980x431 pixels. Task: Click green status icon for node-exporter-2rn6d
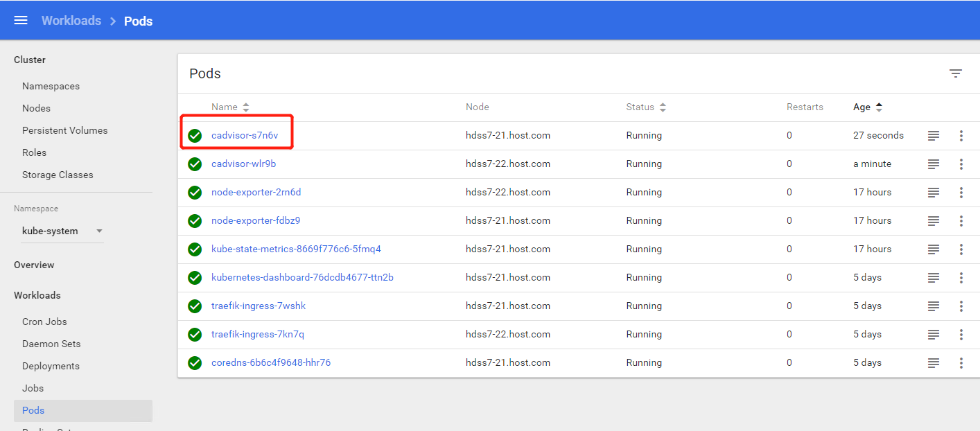coord(195,193)
